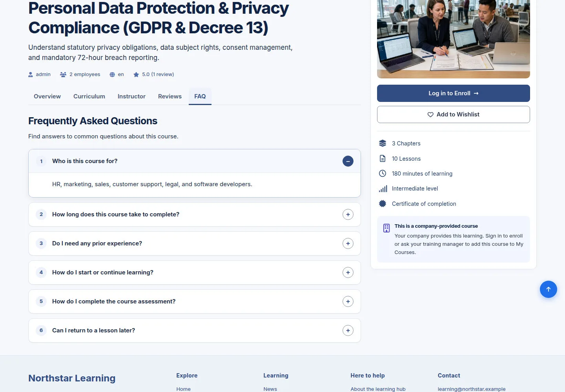Click the '2 employees' text
The image size is (565, 392).
tap(85, 74)
